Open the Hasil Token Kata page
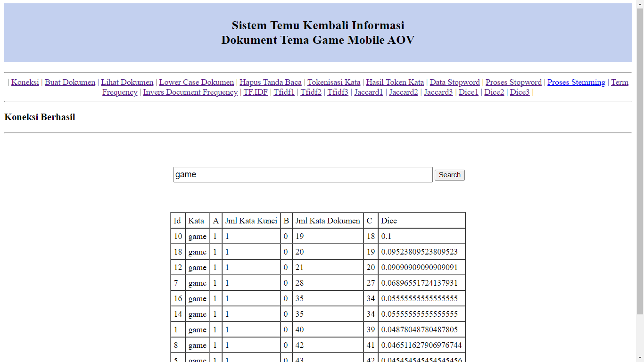Image resolution: width=644 pixels, height=362 pixels. point(395,82)
